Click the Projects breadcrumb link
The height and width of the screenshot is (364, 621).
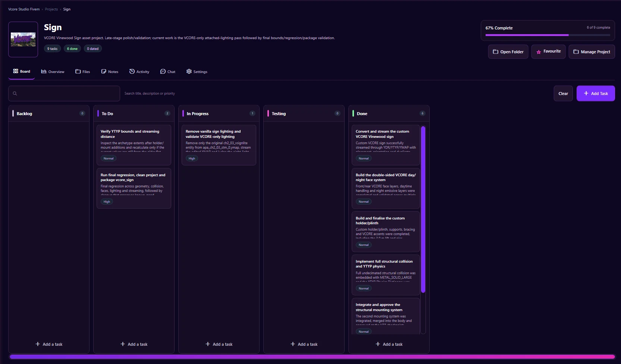click(x=51, y=9)
